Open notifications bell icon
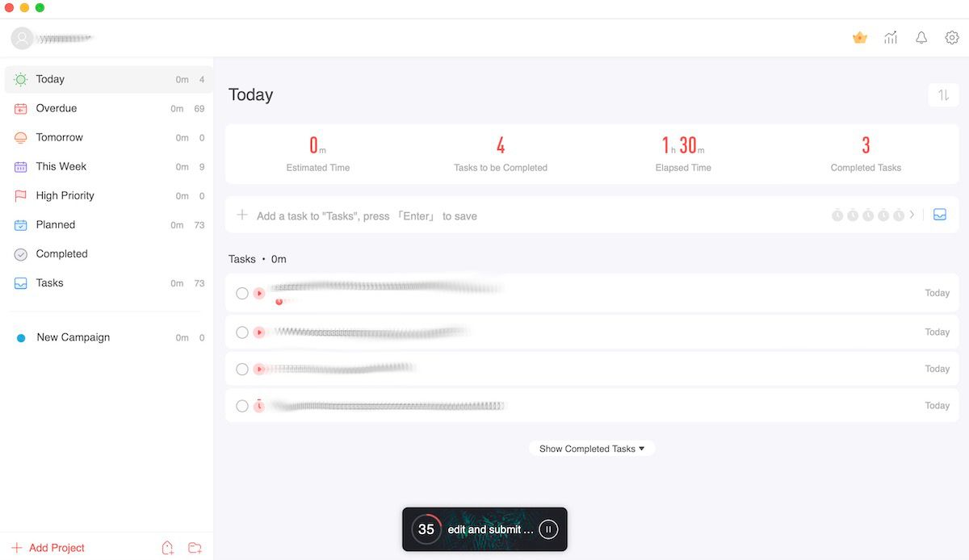 pos(921,38)
